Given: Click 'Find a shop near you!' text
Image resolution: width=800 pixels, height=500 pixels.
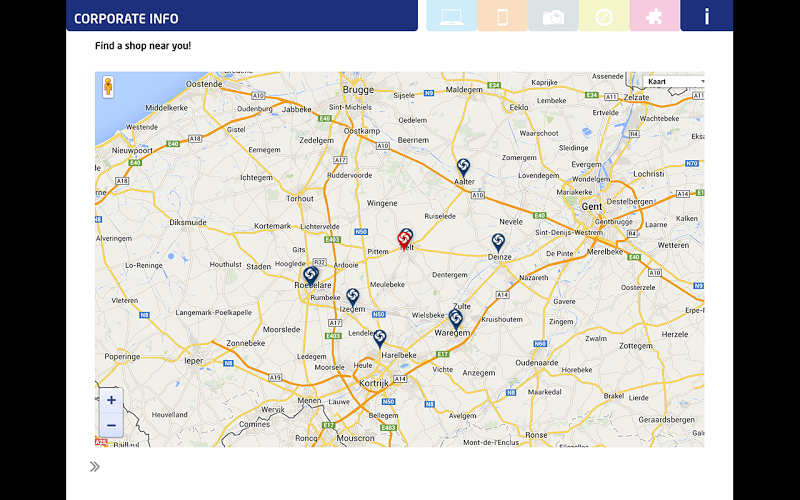Looking at the screenshot, I should (143, 46).
